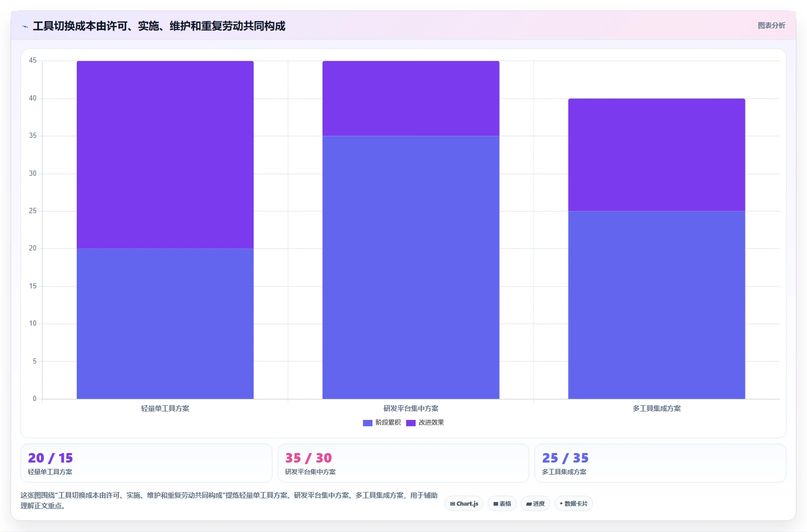Click the 35 / 30 data card

pos(403,463)
